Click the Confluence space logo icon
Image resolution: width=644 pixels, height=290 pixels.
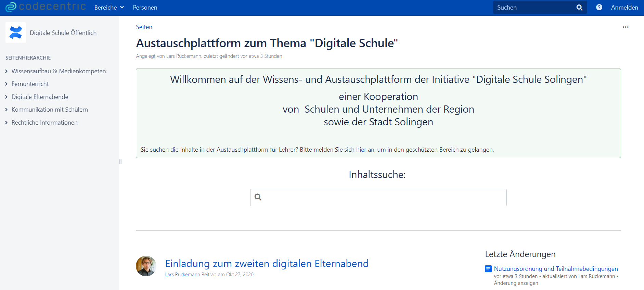(x=16, y=33)
